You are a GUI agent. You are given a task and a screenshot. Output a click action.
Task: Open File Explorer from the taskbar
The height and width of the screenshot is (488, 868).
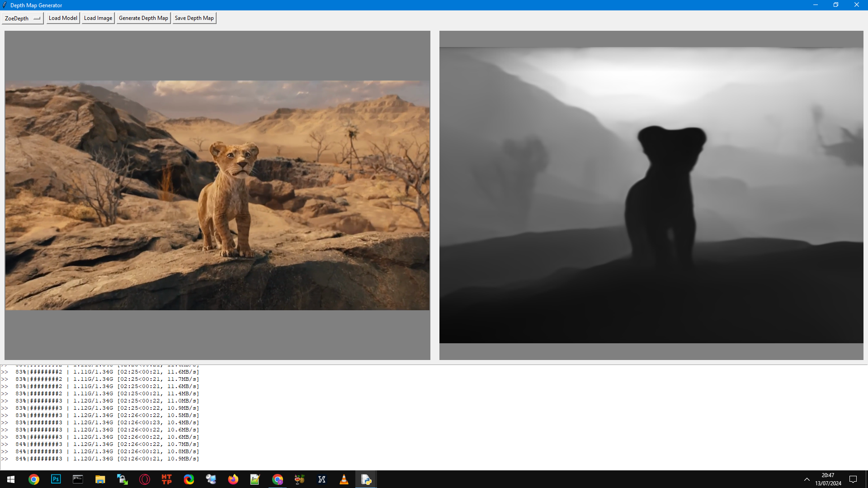(100, 479)
